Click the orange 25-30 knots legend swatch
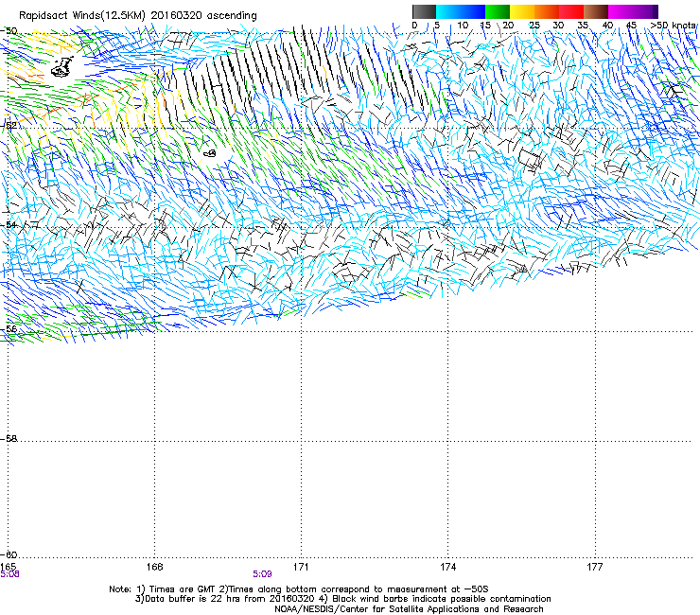 click(547, 11)
